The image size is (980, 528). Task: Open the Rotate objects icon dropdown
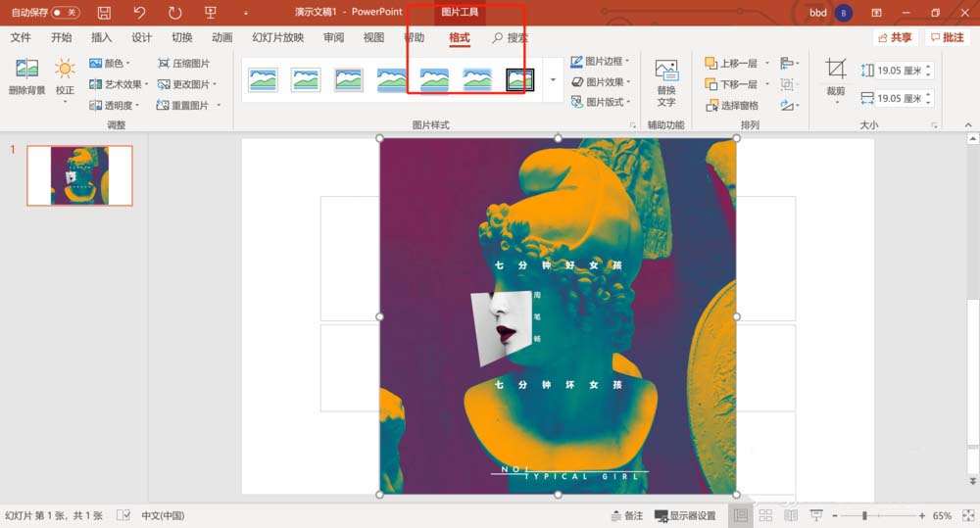(x=789, y=105)
